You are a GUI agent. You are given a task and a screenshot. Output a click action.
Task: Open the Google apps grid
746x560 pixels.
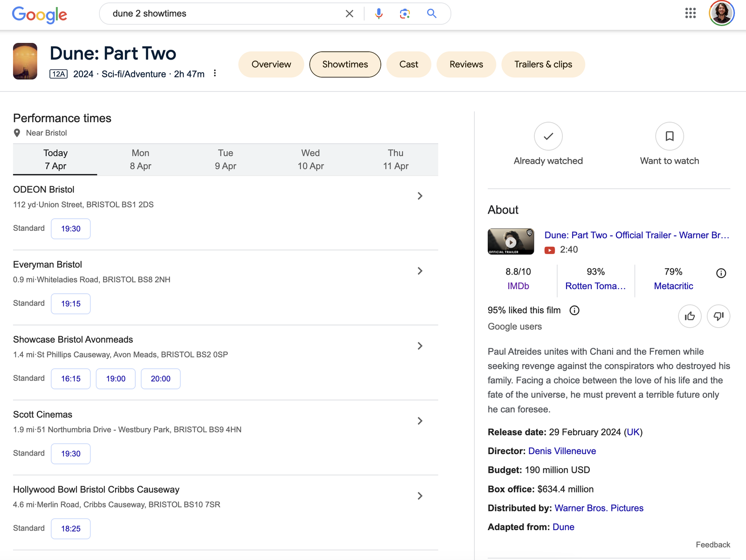[691, 13]
